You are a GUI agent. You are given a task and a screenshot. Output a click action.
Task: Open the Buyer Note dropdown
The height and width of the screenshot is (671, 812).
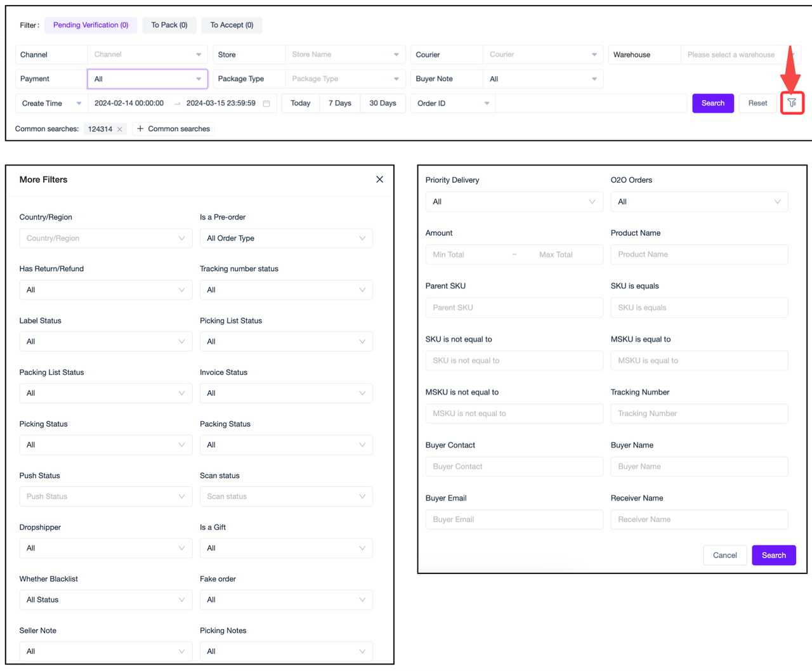click(542, 79)
